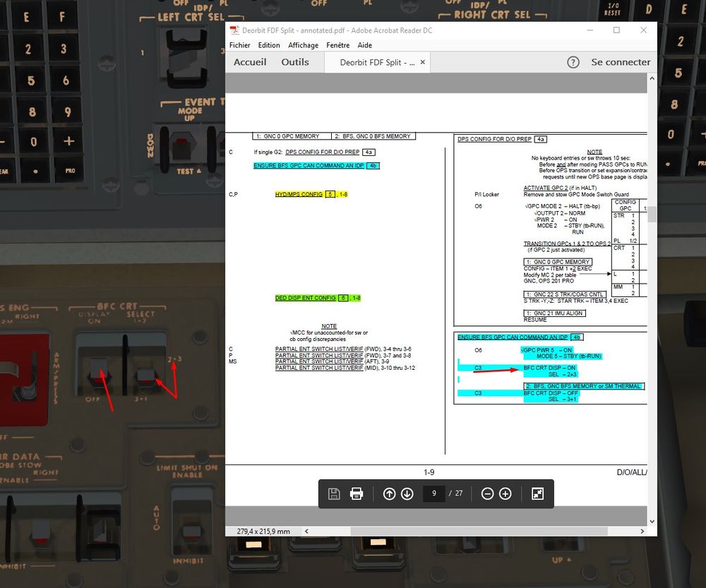
Task: Go to the Accueil home view
Action: [x=250, y=62]
